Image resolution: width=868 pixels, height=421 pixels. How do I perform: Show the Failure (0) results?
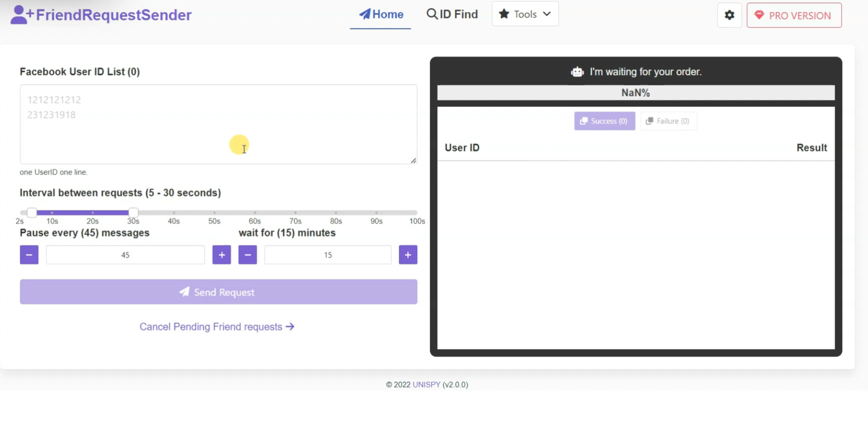[x=668, y=121]
